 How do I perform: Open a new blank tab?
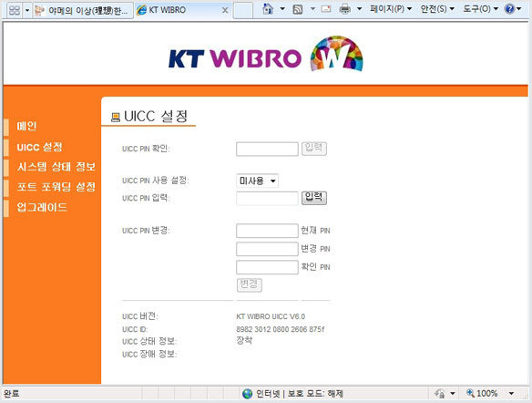(243, 11)
